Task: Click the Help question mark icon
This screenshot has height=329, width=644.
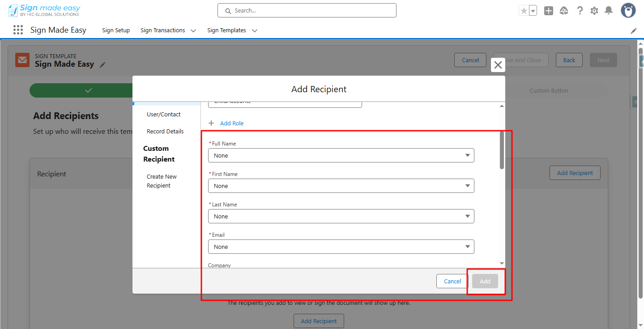Action: click(580, 10)
